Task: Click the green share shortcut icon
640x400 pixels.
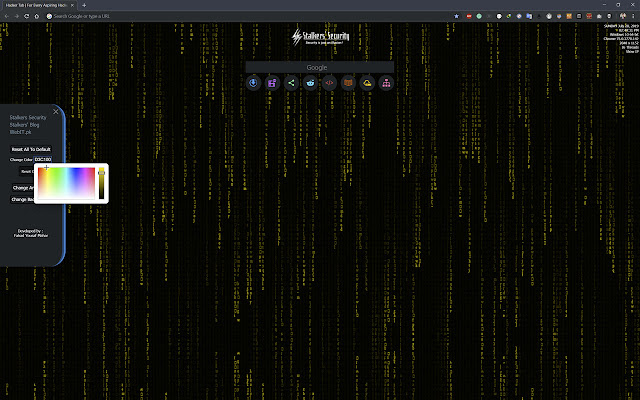Action: (x=291, y=83)
